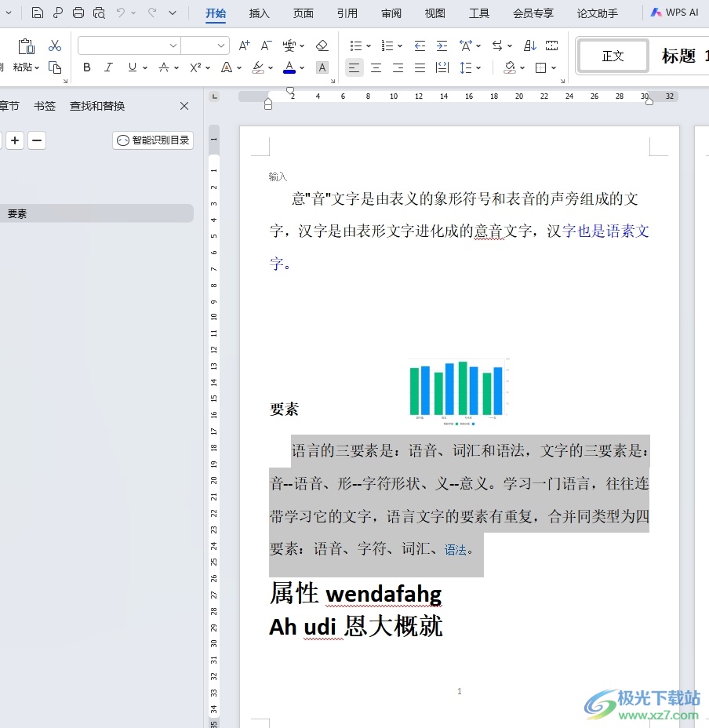Open the 审阅 ribbon tab

391,13
